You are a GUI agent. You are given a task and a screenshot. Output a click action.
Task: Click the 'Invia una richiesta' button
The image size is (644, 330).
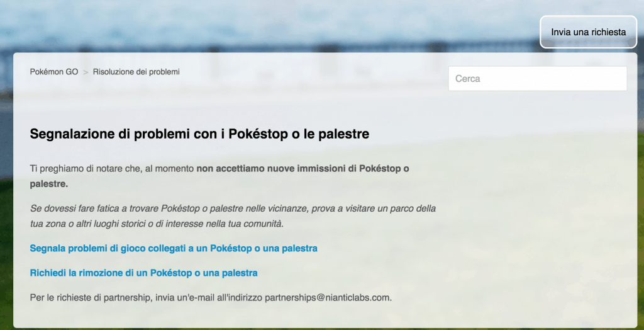pyautogui.click(x=588, y=32)
